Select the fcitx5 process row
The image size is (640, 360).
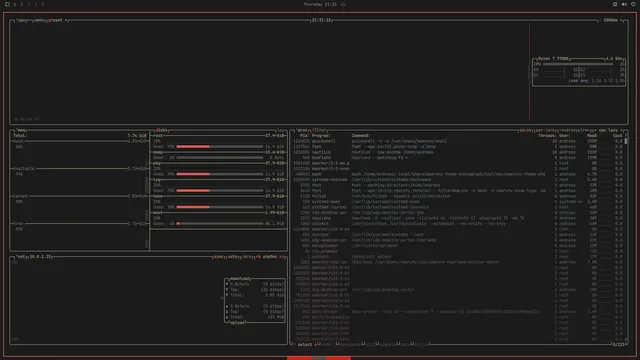tap(458, 196)
